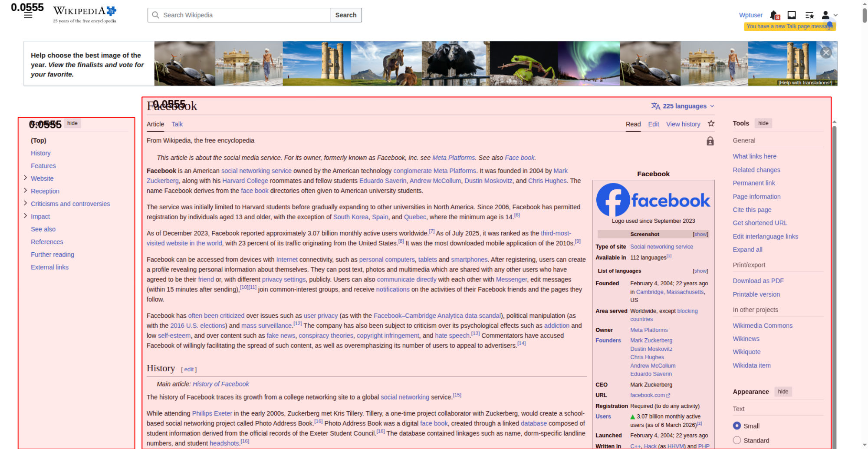Open the Download as PDF link
The width and height of the screenshot is (868, 449).
(758, 281)
